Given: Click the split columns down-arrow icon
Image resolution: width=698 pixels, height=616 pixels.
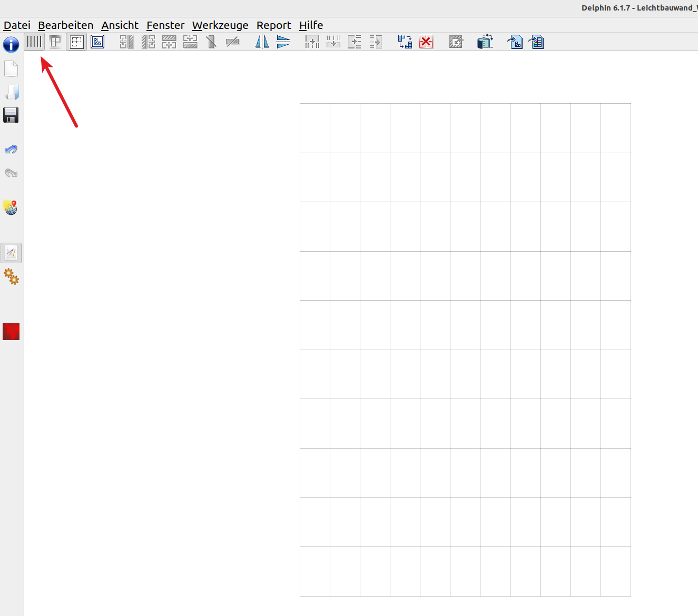Looking at the screenshot, I should 312,42.
